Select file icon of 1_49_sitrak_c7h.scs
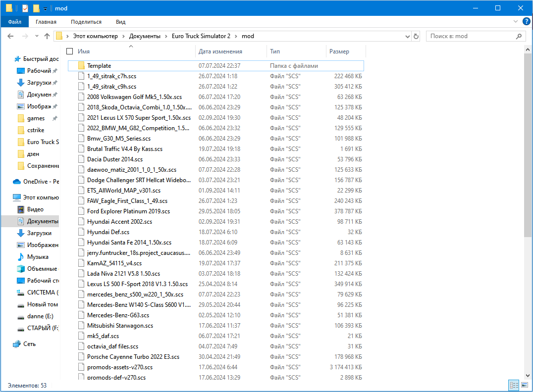 point(81,76)
